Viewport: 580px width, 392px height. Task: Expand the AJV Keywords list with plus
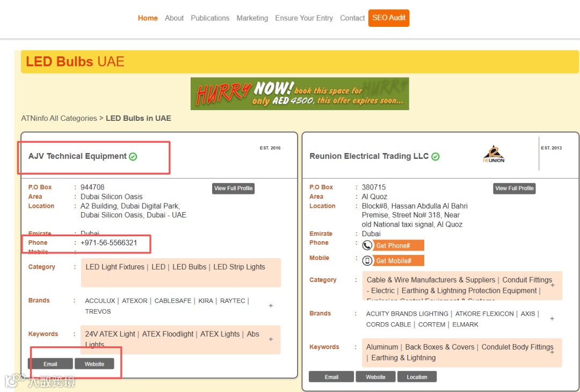[x=271, y=339]
